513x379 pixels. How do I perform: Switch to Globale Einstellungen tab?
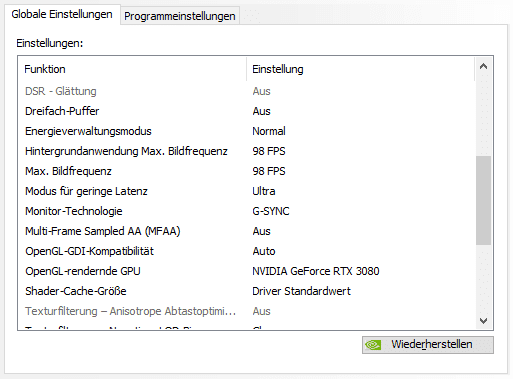click(x=62, y=15)
